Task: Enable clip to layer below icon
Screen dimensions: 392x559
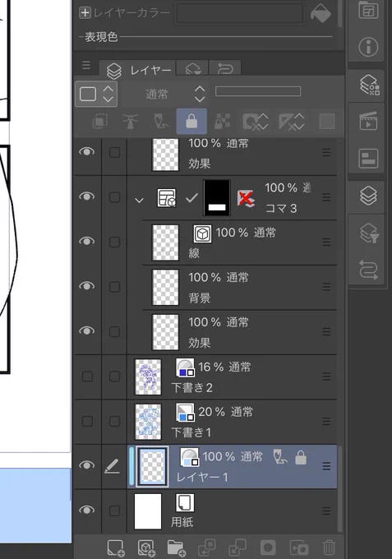Action: [x=100, y=121]
